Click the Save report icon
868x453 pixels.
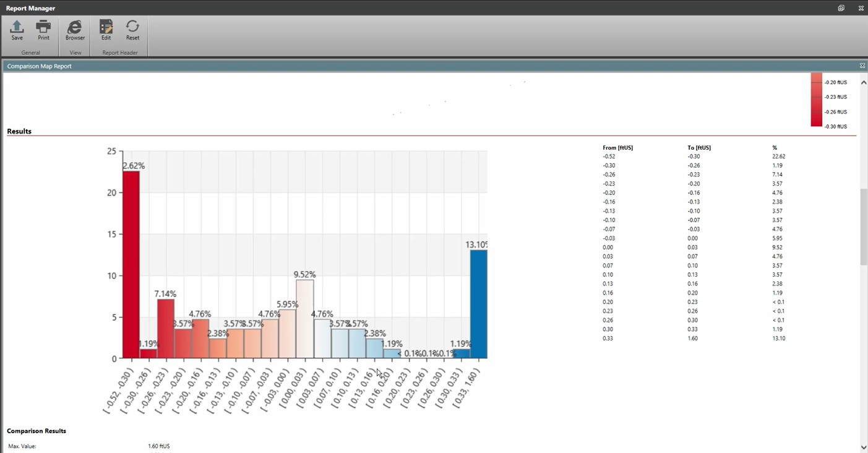click(17, 30)
